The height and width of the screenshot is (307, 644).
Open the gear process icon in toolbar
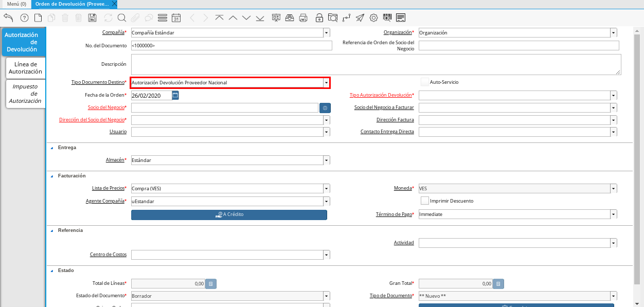pos(373,18)
